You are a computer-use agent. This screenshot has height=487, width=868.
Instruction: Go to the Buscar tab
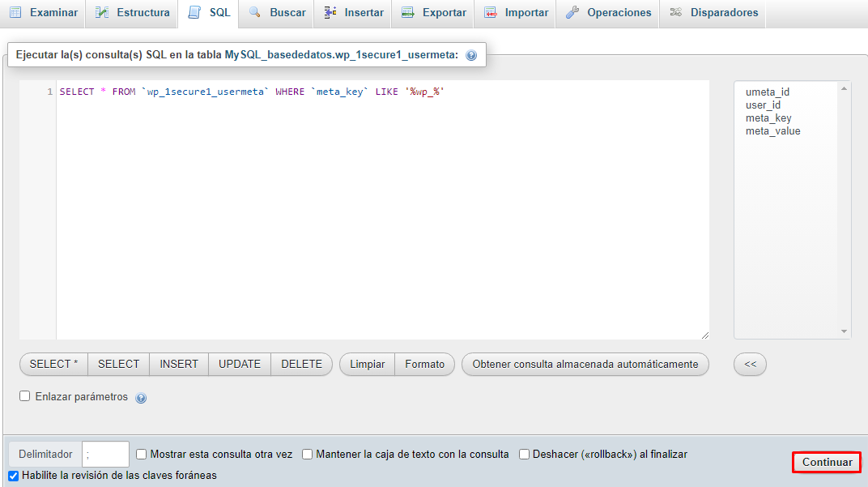[276, 13]
